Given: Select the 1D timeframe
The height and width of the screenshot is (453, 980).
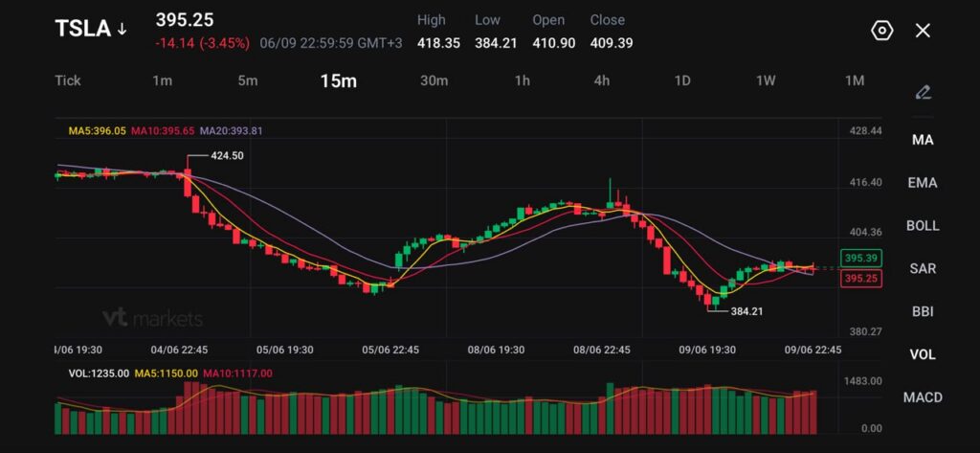Looking at the screenshot, I should tap(681, 80).
